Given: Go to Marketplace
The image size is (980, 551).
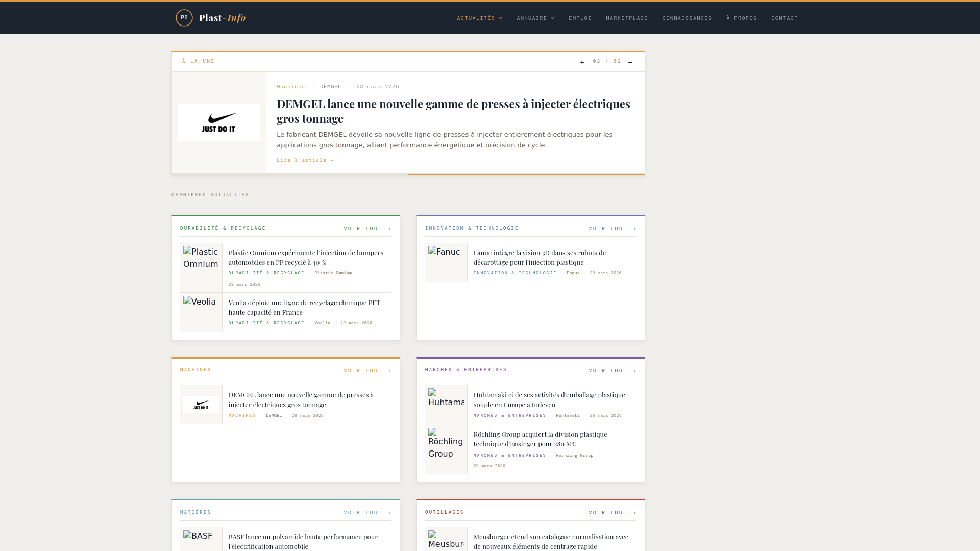Looking at the screenshot, I should (x=627, y=18).
